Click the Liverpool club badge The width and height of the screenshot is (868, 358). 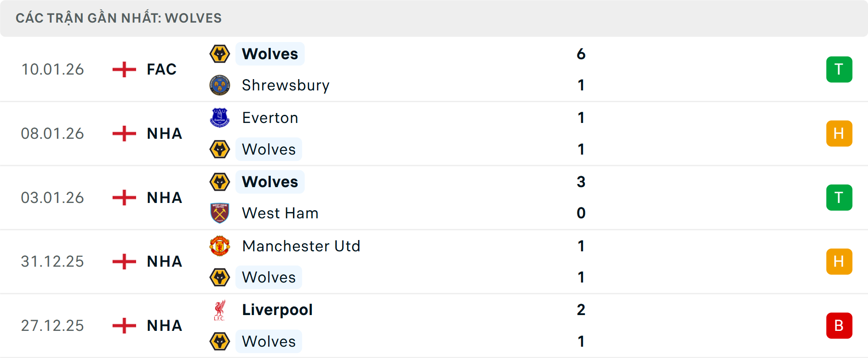click(219, 310)
